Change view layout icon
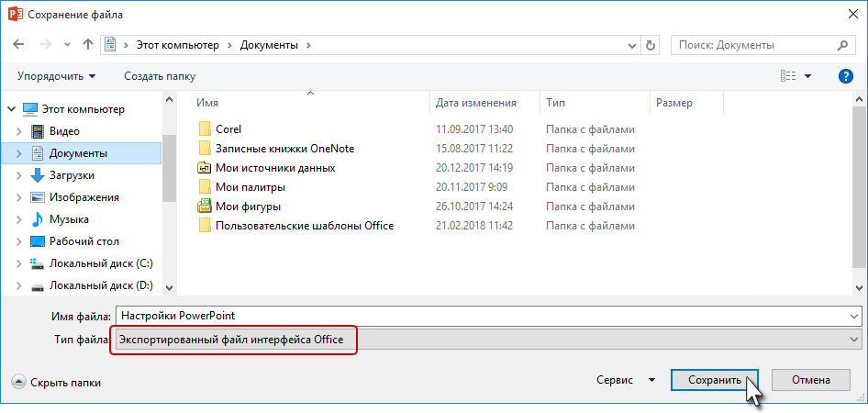Screen dimensions: 868x413 point(788,76)
